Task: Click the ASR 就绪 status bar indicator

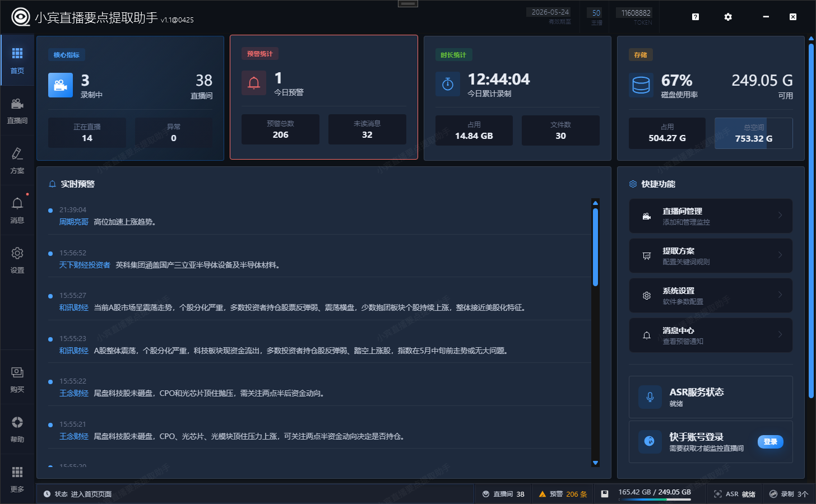Action: tap(735, 494)
